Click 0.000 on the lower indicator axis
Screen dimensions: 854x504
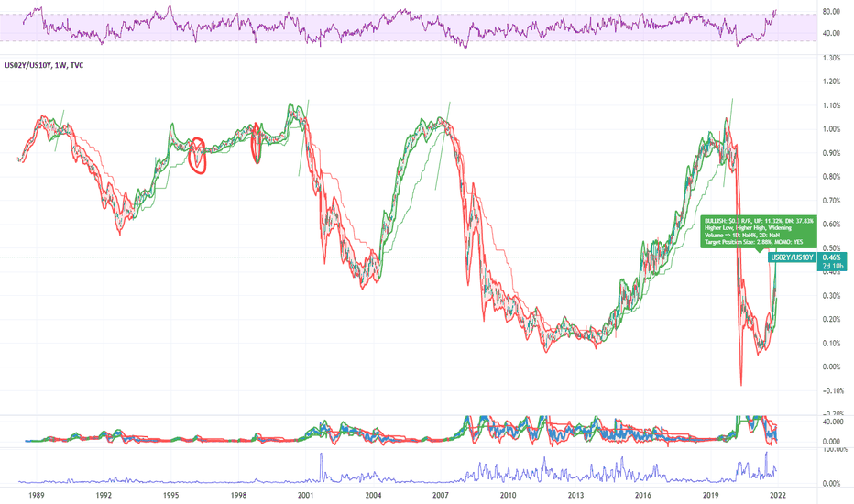(832, 442)
